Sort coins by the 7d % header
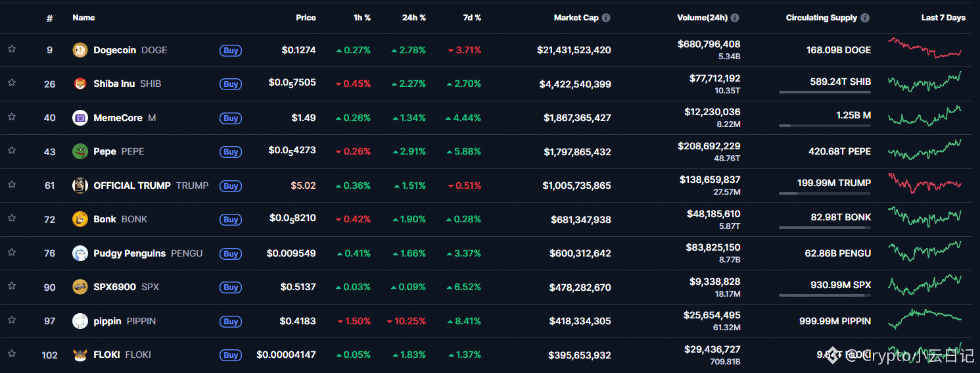 coord(472,18)
